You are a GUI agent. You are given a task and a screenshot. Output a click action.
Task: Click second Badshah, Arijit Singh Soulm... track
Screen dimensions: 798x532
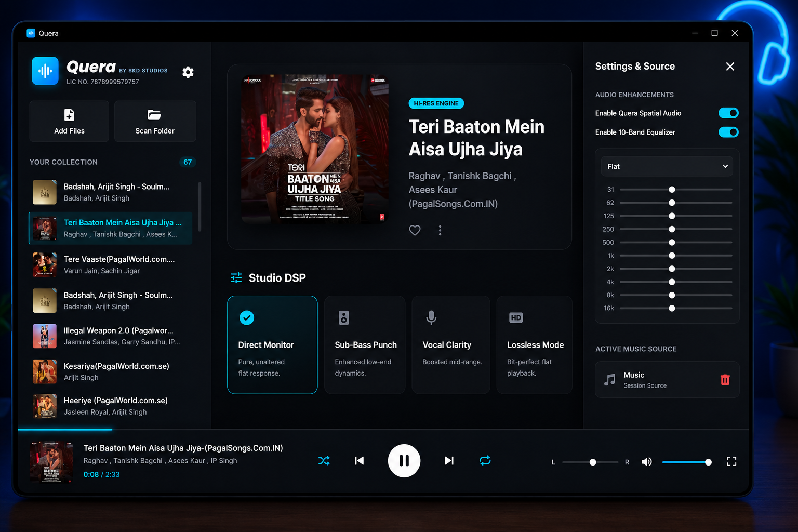click(x=111, y=301)
